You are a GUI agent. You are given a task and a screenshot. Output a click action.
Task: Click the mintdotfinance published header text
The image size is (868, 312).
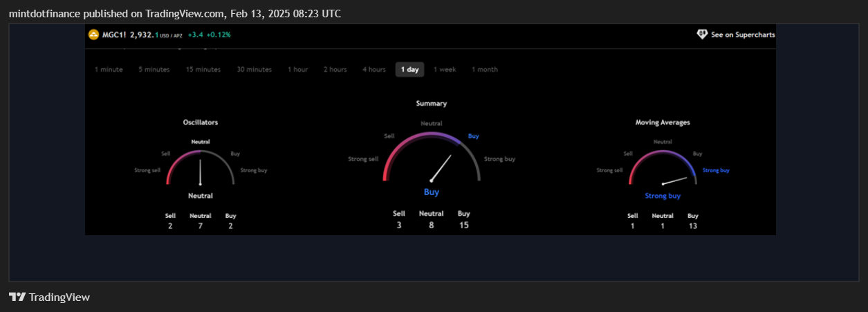point(174,13)
